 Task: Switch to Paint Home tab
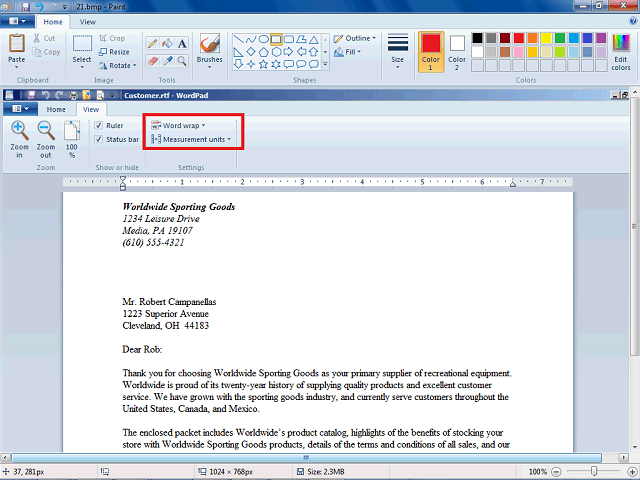click(x=53, y=22)
